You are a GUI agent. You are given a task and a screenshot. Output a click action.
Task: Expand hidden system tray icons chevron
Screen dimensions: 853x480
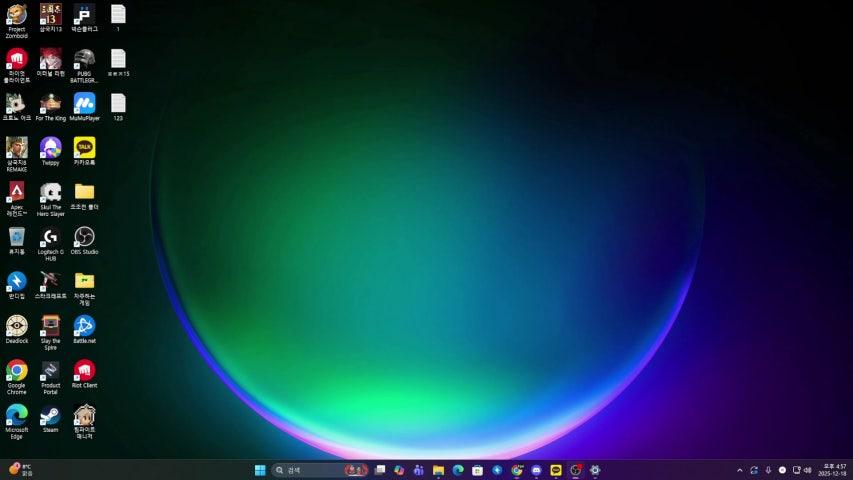tap(739, 470)
